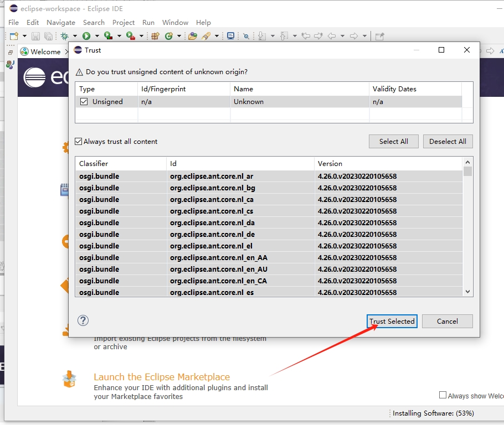Click the New wizard toolbar icon
Viewport: 504px width, 425px height.
[x=14, y=36]
